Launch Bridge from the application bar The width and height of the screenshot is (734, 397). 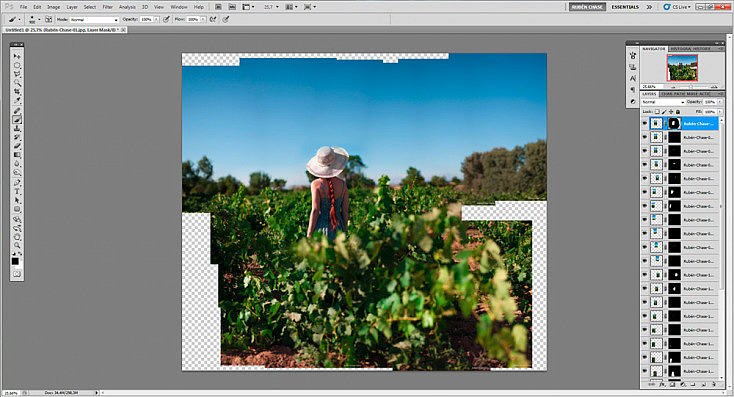tap(218, 7)
